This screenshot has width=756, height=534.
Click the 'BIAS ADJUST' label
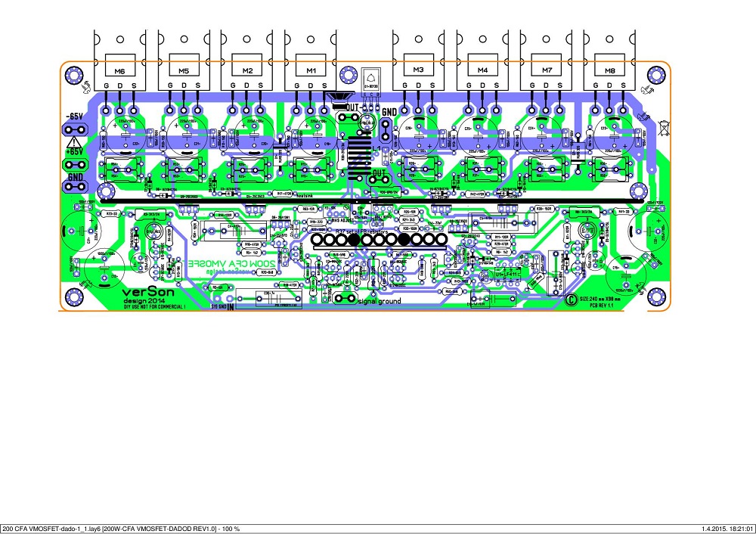pyautogui.click(x=342, y=220)
